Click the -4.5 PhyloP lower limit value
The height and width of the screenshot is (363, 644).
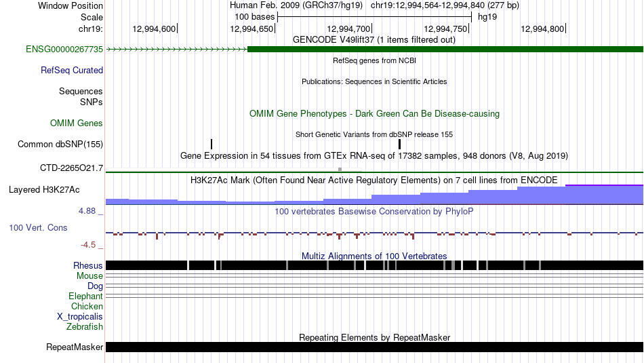click(88, 245)
